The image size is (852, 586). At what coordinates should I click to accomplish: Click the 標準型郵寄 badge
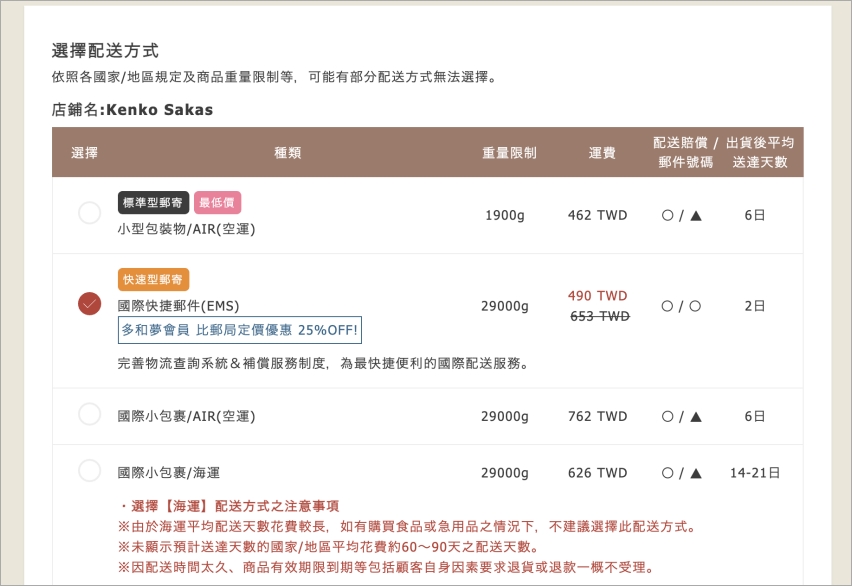point(153,203)
